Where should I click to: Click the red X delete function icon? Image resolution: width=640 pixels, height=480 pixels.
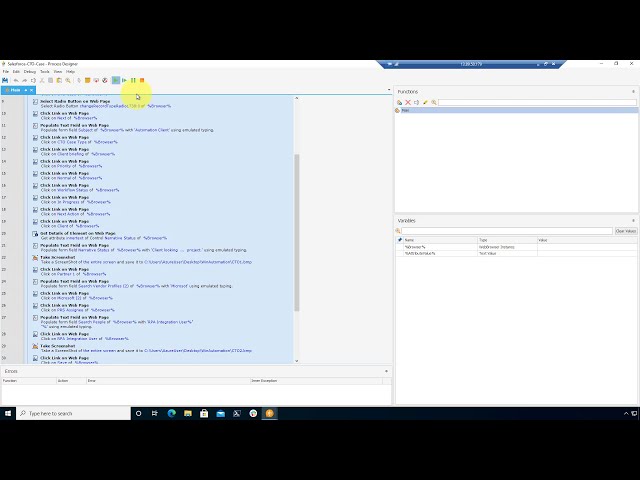tap(408, 102)
